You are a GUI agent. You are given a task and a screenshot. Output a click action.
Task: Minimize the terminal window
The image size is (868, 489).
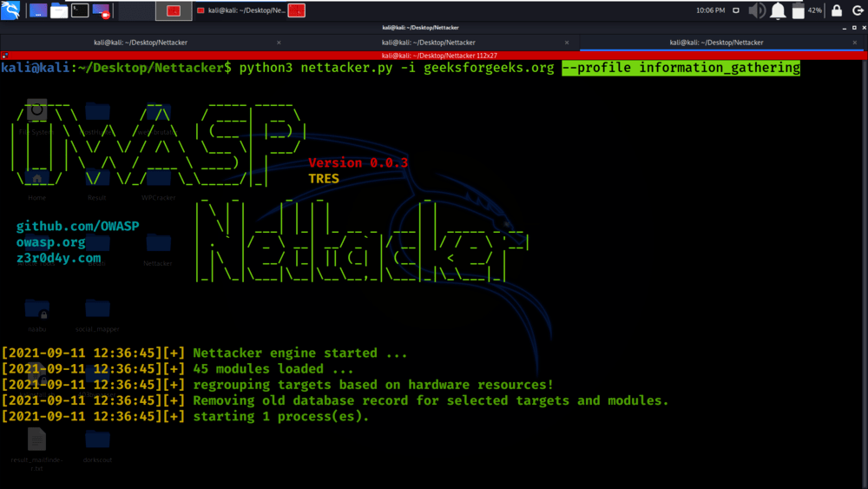tap(845, 28)
